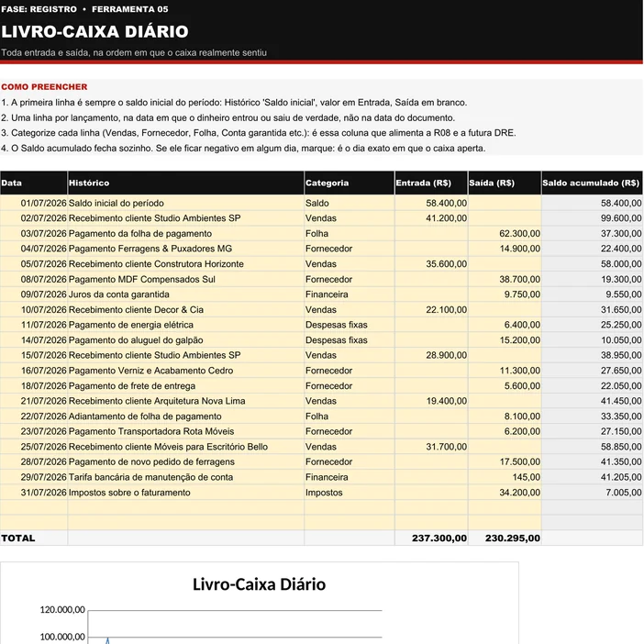Click 'Pagamento de frete de entrega'
Image resolution: width=644 pixels, height=644 pixels.
(185, 385)
